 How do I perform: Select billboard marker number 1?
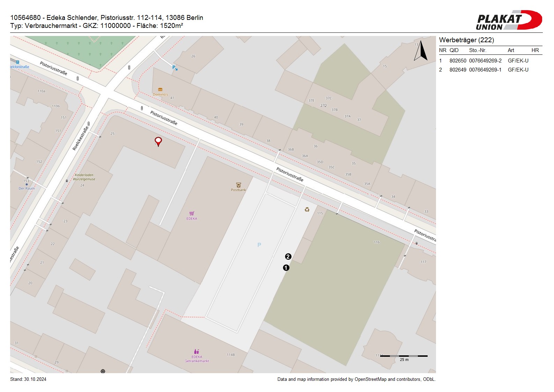coord(286,268)
